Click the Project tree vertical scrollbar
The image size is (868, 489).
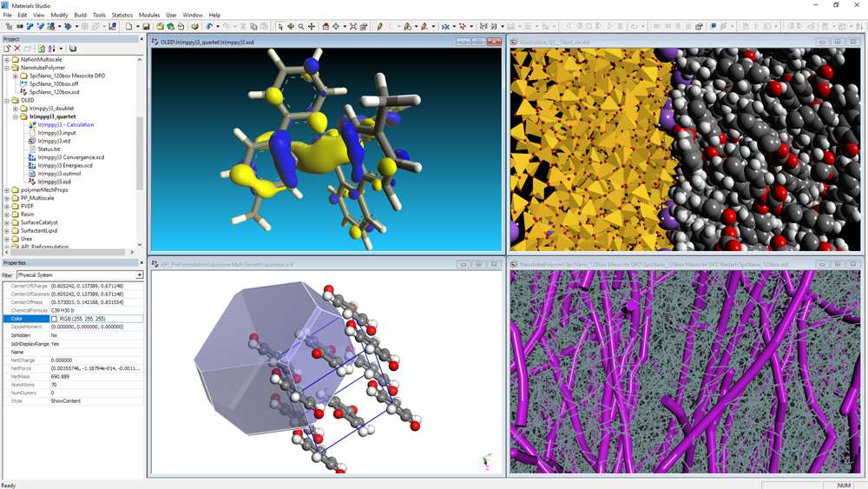[x=140, y=152]
